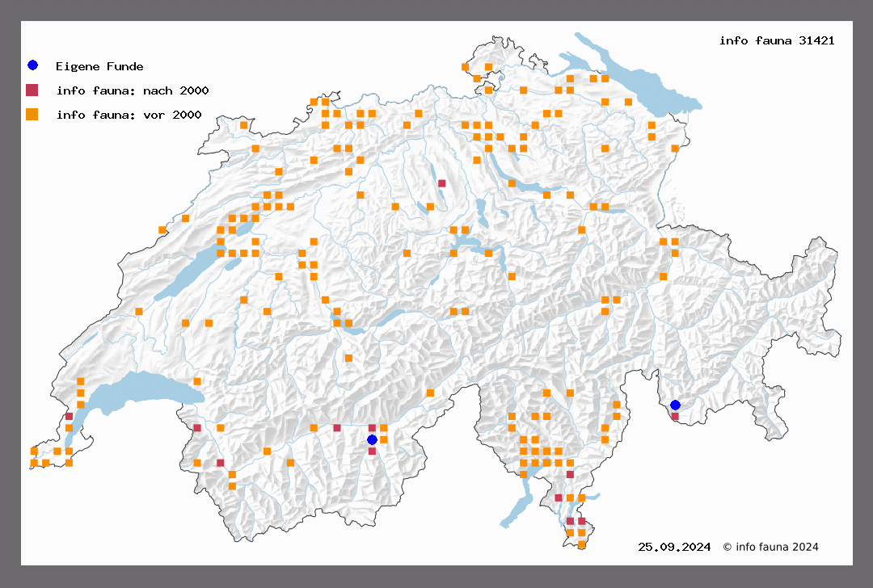Click the blue dot in the southern Valais area
This screenshot has width=873, height=588.
372,439
